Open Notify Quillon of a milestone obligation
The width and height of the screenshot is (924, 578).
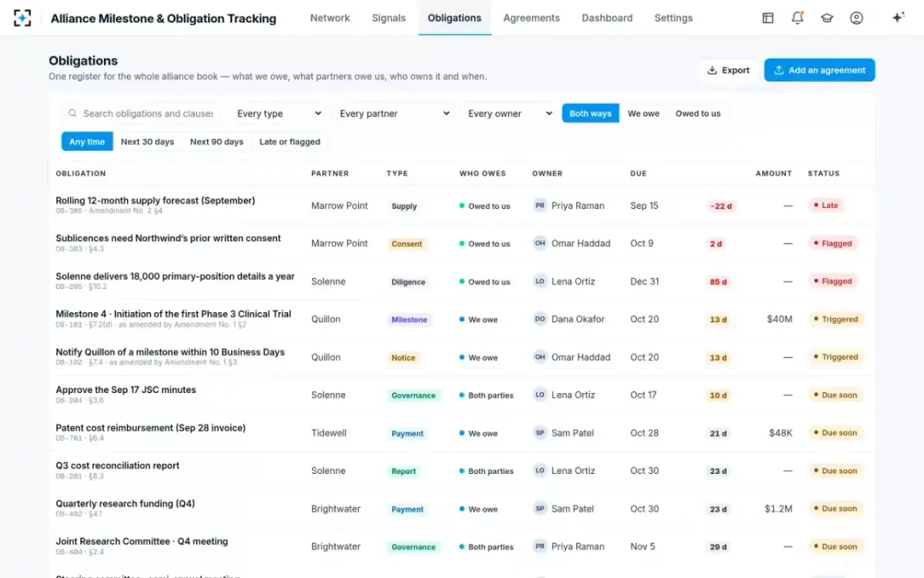click(170, 352)
